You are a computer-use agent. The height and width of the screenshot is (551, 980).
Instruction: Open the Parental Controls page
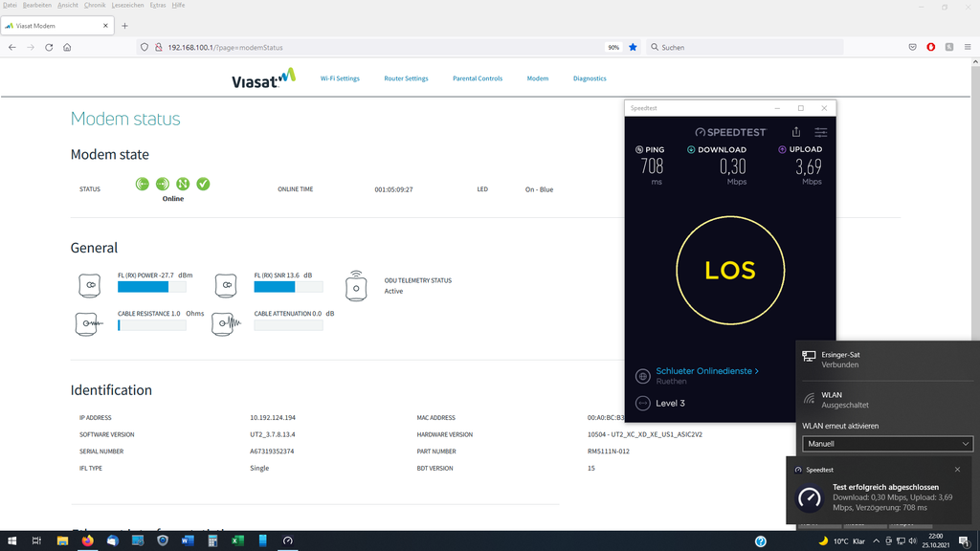(x=478, y=78)
